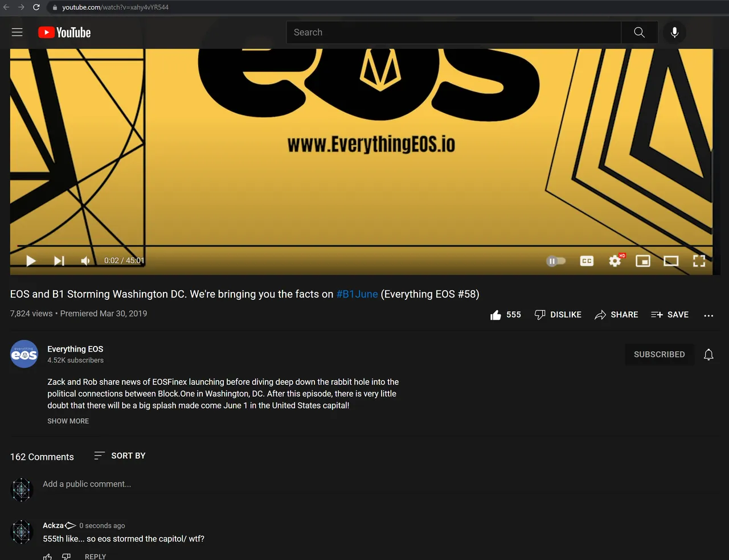Open the comments SORT BY dropdown

120,456
